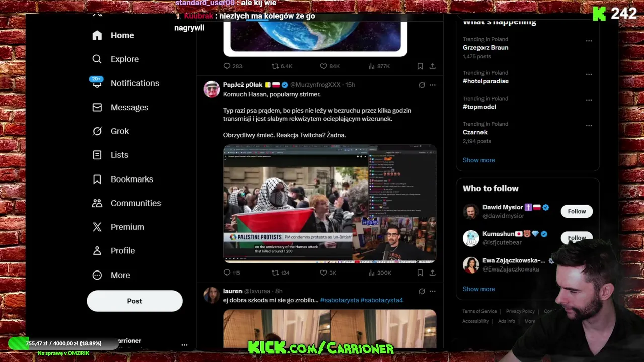The height and width of the screenshot is (362, 644).
Task: Open the #sabotazysta4 hashtag link
Action: [381, 300]
